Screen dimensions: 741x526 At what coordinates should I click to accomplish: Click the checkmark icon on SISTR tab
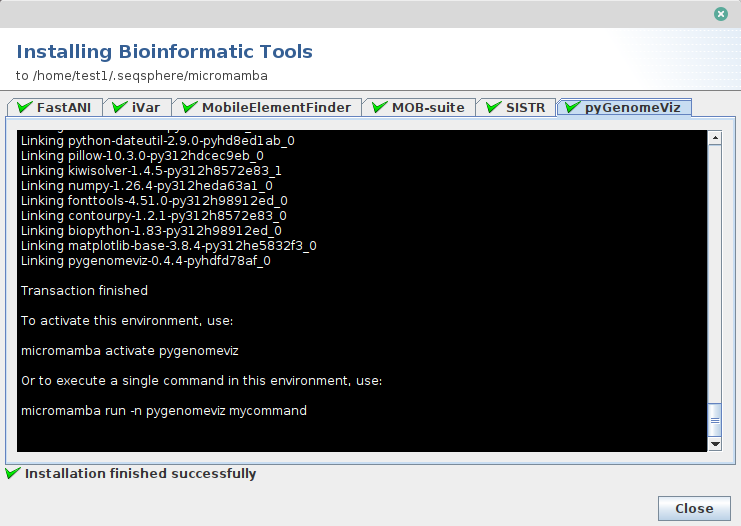click(x=493, y=107)
